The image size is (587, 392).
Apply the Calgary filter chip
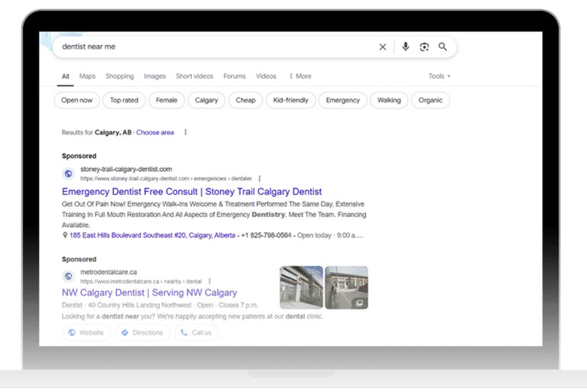pyautogui.click(x=206, y=100)
